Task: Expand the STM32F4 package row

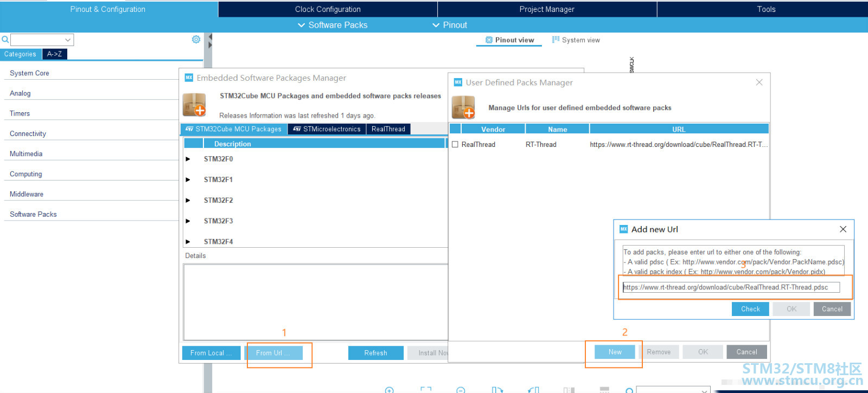Action: pos(188,242)
